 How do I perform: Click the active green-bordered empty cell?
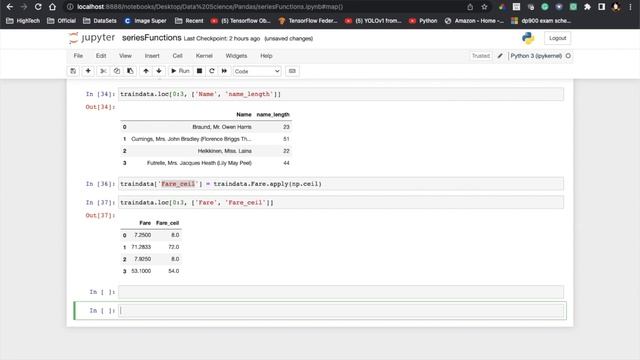click(341, 311)
